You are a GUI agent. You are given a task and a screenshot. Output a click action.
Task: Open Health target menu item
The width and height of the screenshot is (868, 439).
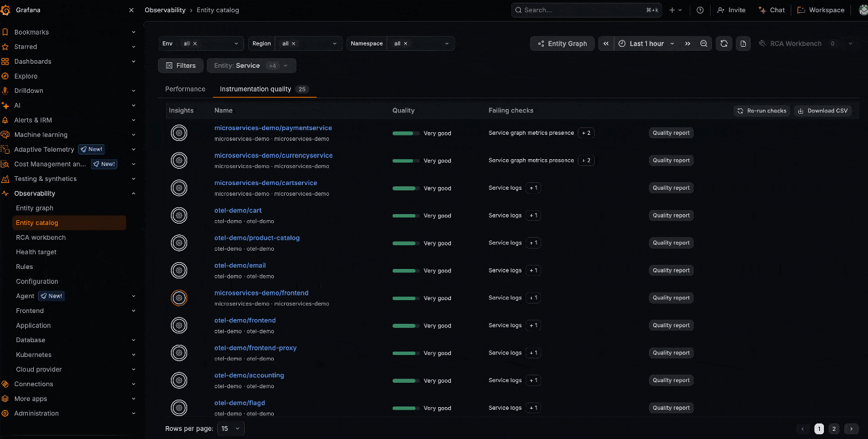click(x=36, y=252)
